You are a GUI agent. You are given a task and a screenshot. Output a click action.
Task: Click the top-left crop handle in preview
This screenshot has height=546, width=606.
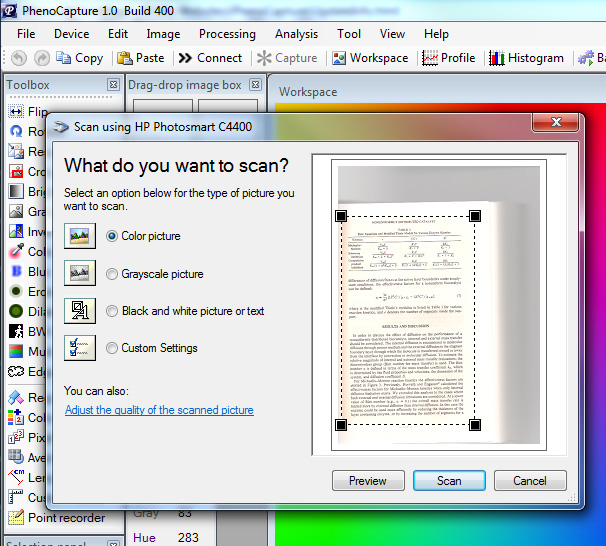click(340, 216)
